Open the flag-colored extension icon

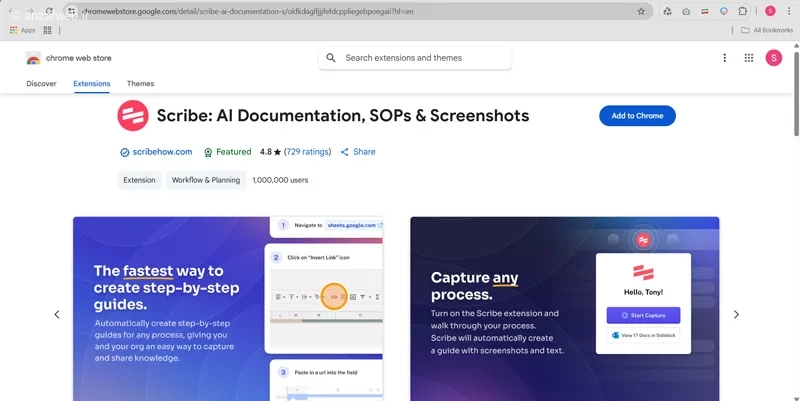(x=705, y=11)
